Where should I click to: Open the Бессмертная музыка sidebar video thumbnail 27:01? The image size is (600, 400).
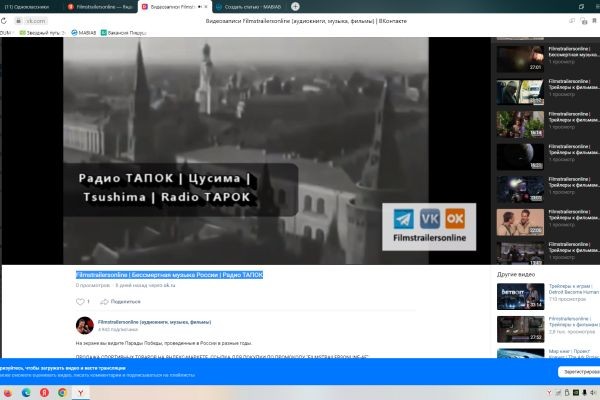pyautogui.click(x=520, y=59)
